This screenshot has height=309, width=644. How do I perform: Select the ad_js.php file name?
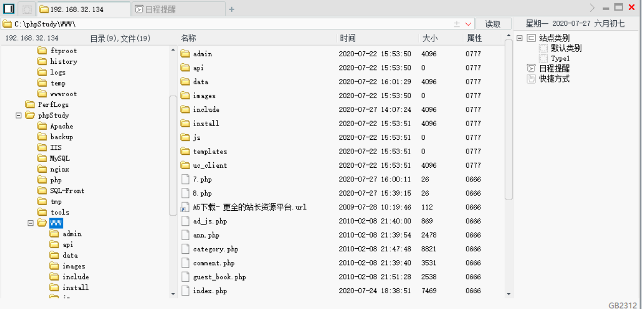(x=210, y=221)
